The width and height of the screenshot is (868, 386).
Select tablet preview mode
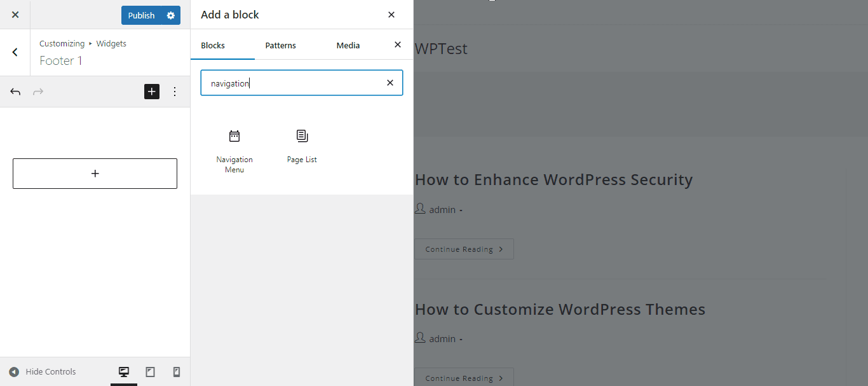point(151,372)
